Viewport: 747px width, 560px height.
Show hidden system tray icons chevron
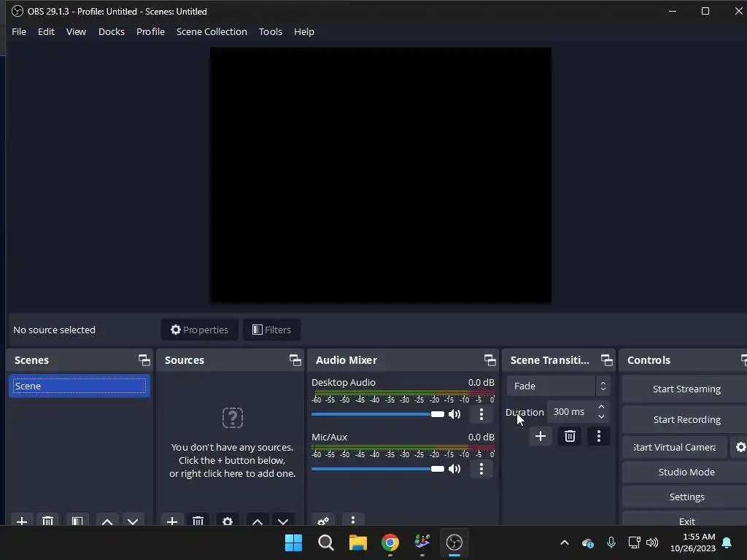[565, 542]
